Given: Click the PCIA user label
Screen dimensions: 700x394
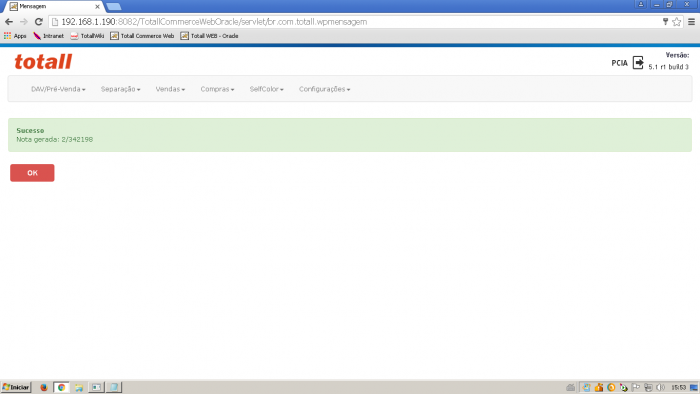Looking at the screenshot, I should click(x=619, y=63).
